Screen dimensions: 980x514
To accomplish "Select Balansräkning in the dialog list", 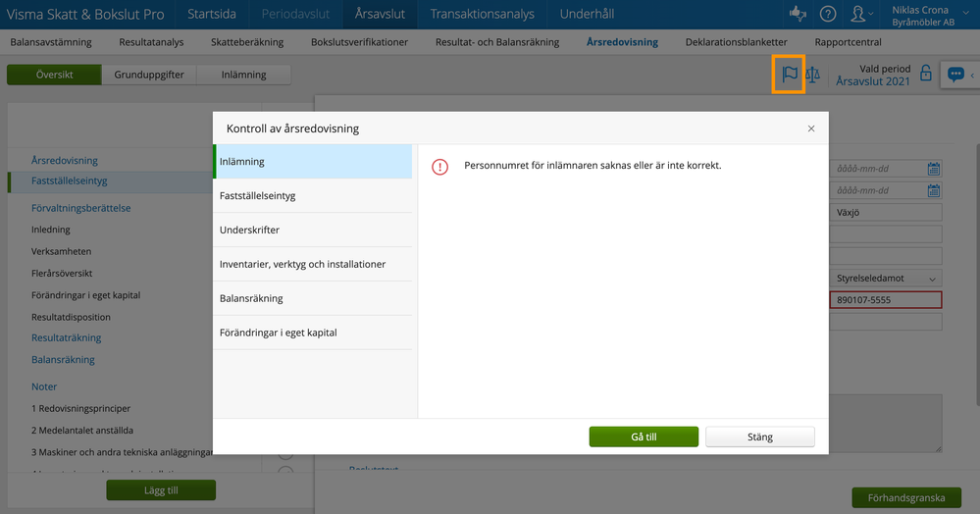I will 252,298.
